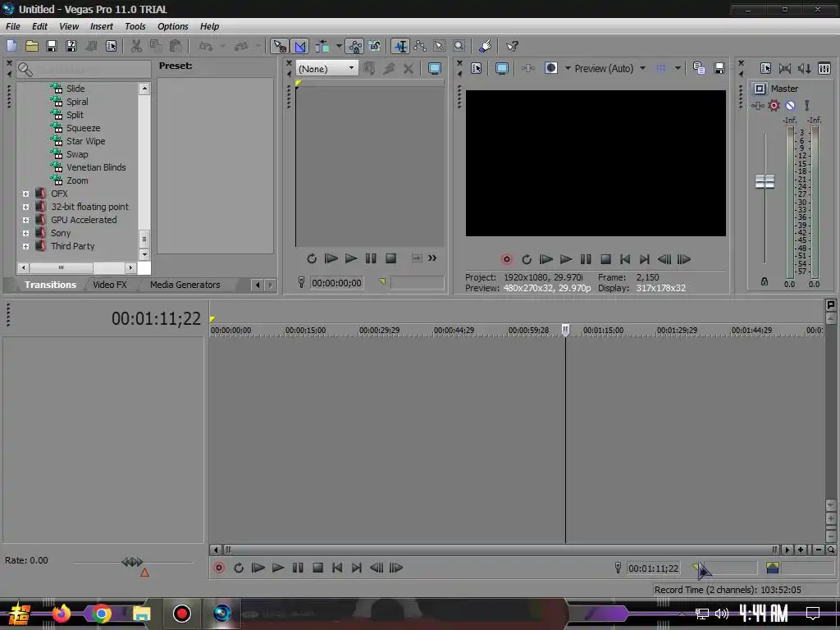Click the Open folder icon in the toolbar
This screenshot has width=840, height=630.
32,46
